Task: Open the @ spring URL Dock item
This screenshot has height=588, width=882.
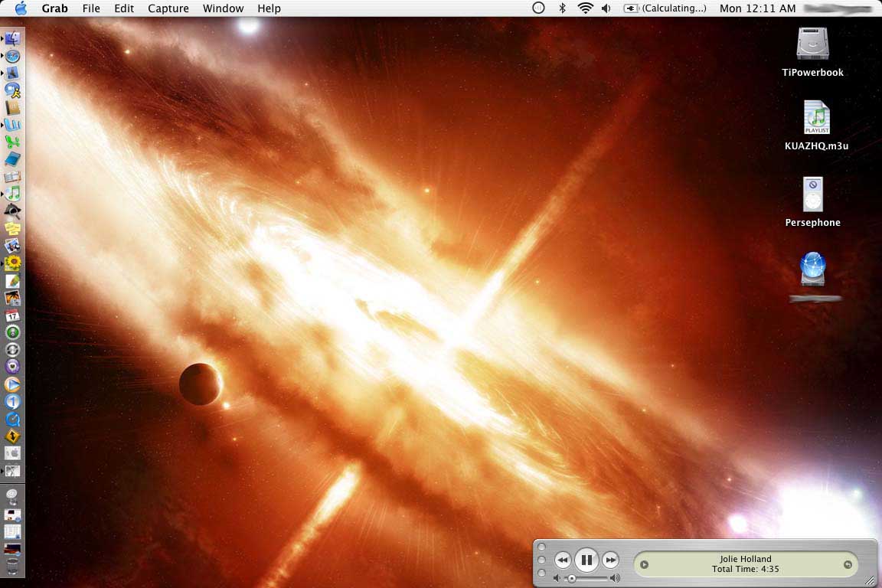Action: click(x=12, y=497)
